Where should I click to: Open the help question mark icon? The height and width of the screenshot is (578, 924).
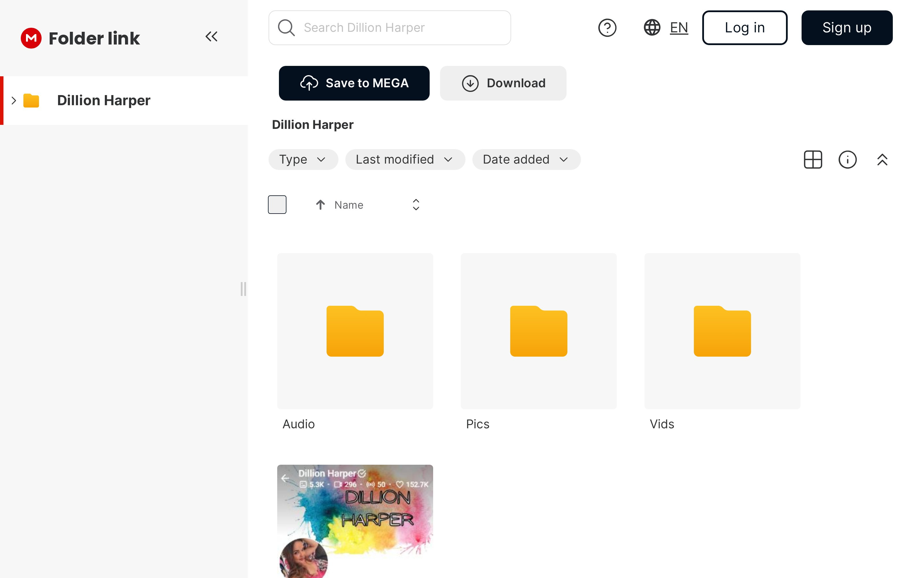click(x=607, y=28)
